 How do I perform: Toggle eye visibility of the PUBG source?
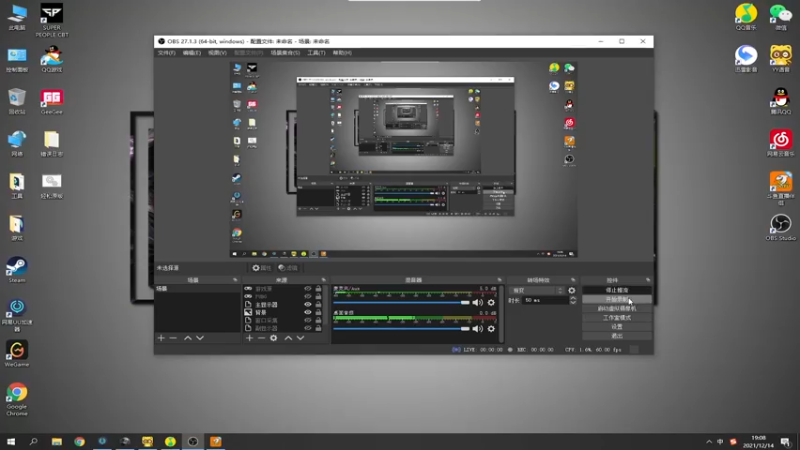tap(308, 296)
